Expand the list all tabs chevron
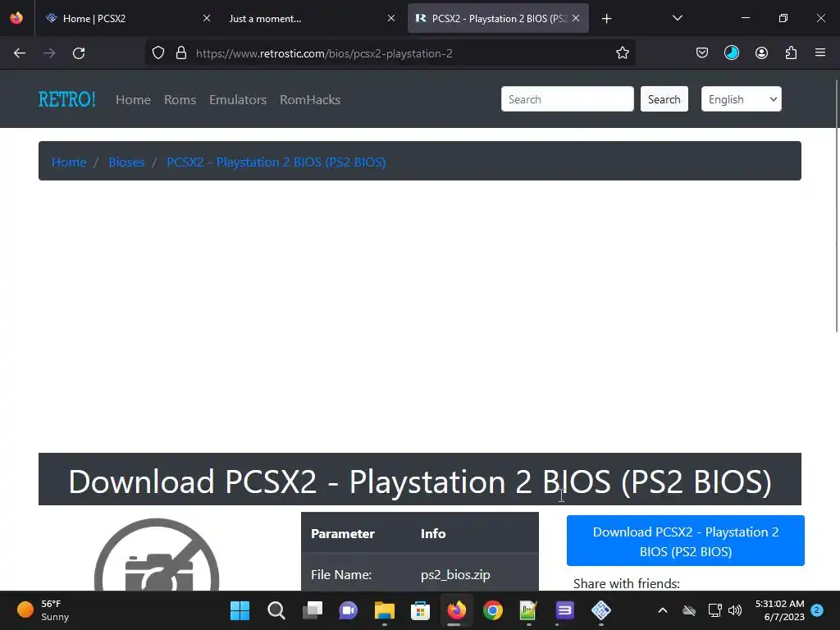This screenshot has height=630, width=840. tap(677, 18)
